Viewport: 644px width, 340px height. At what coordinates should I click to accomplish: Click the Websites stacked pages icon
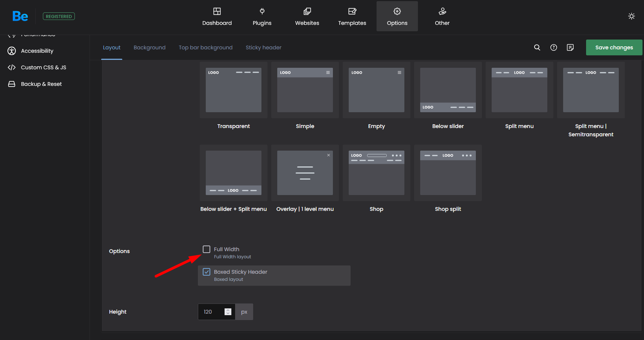pyautogui.click(x=307, y=11)
